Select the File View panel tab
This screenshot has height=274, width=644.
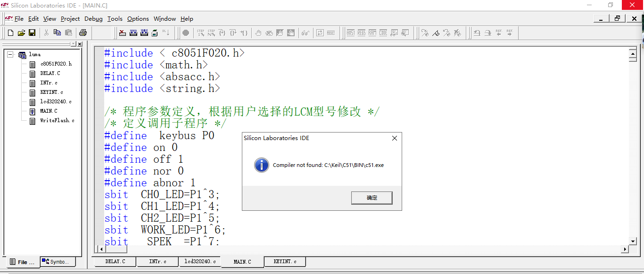(22, 262)
